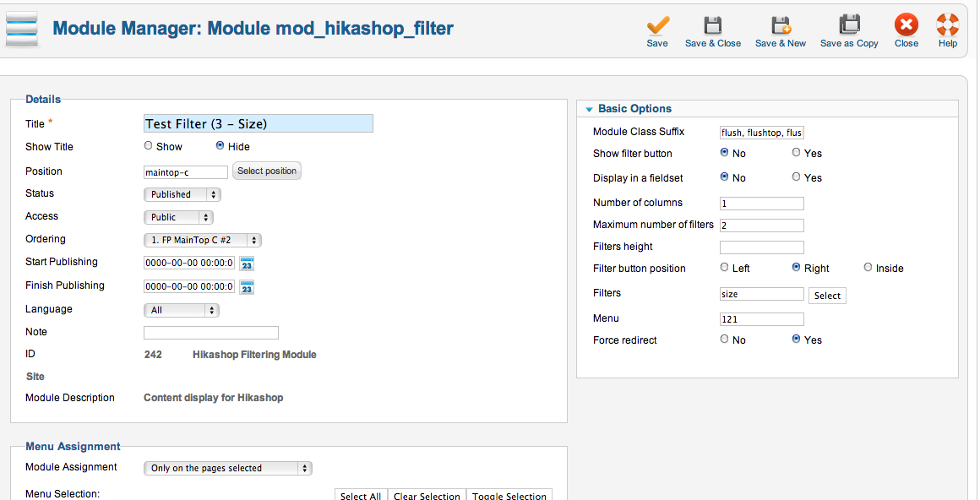The image size is (980, 500).
Task: Click the Save & New icon
Action: [x=781, y=25]
